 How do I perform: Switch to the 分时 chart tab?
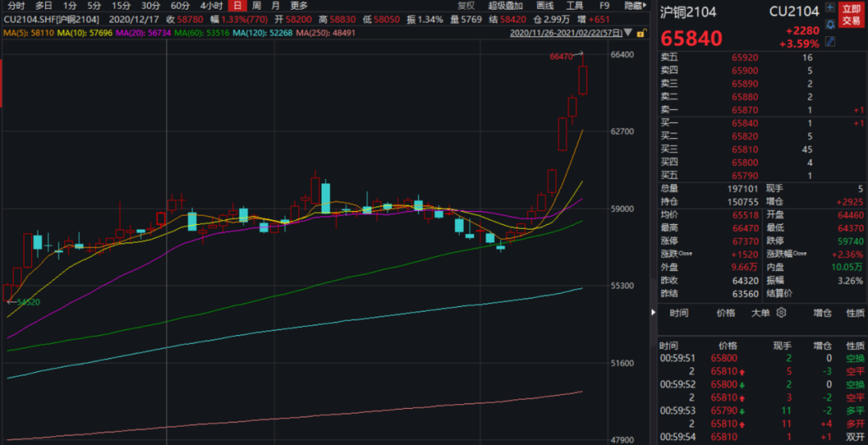click(16, 6)
